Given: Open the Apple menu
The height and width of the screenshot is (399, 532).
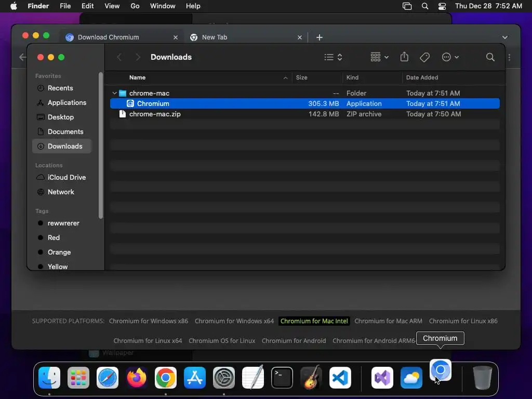Looking at the screenshot, I should click(x=14, y=6).
